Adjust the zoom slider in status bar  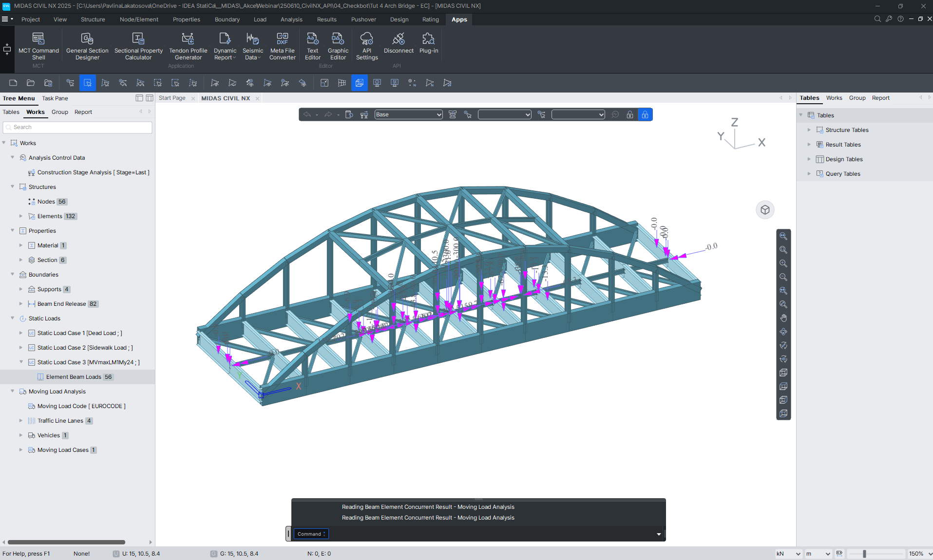tap(864, 554)
